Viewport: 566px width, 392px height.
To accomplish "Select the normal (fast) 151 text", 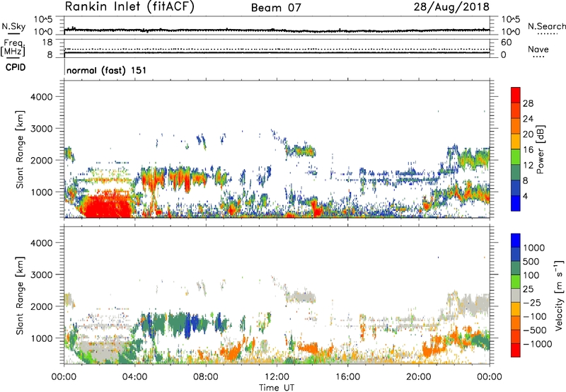I will pos(107,70).
